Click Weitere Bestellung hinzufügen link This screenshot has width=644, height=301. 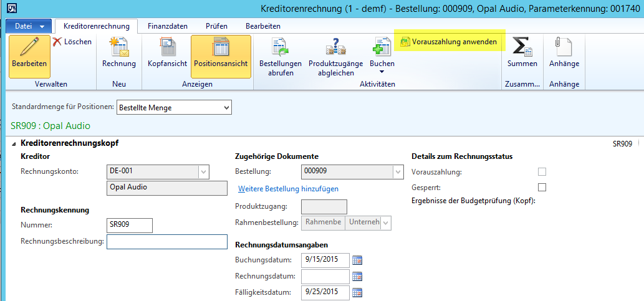[288, 188]
